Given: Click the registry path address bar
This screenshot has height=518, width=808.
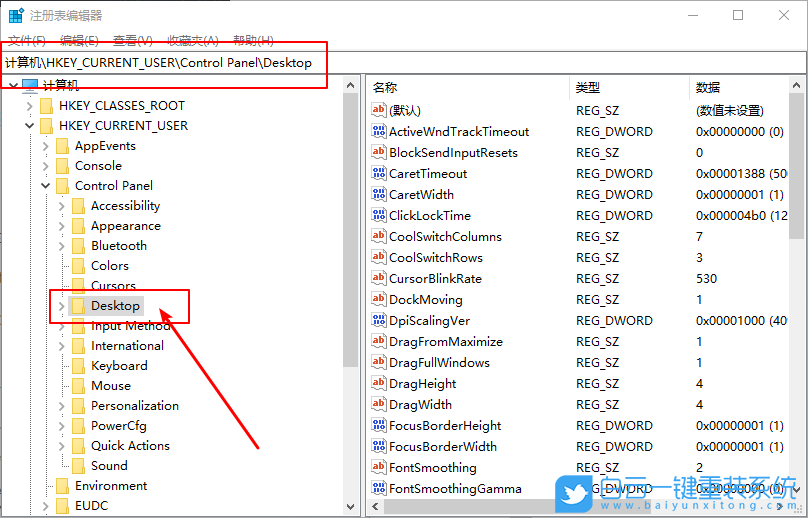Looking at the screenshot, I should pos(400,62).
